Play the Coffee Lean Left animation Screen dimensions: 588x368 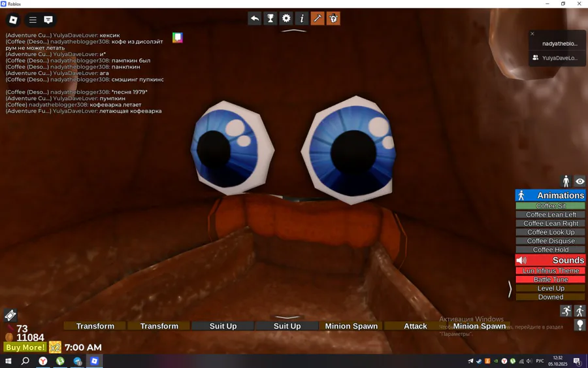coord(551,214)
